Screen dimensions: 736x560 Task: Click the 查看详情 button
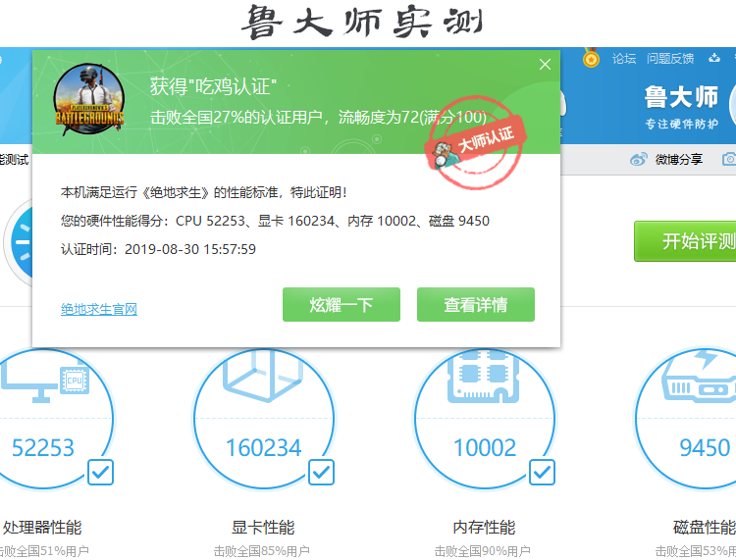tap(476, 304)
